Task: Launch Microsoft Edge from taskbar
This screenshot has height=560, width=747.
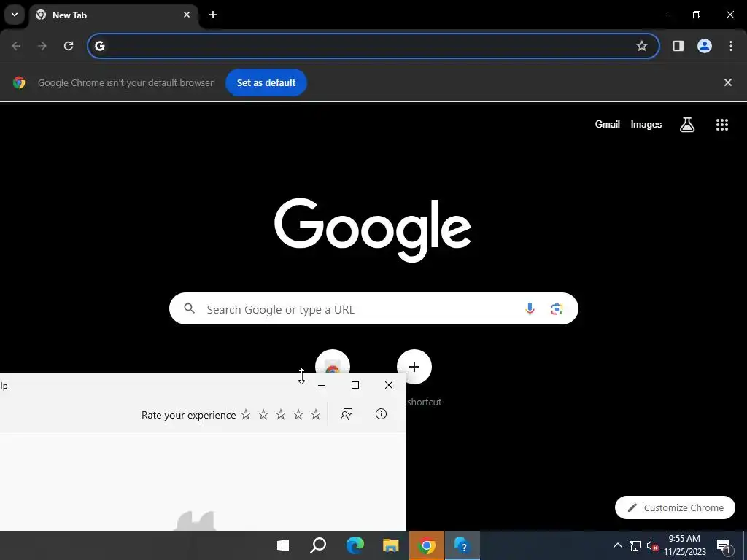Action: click(x=355, y=545)
